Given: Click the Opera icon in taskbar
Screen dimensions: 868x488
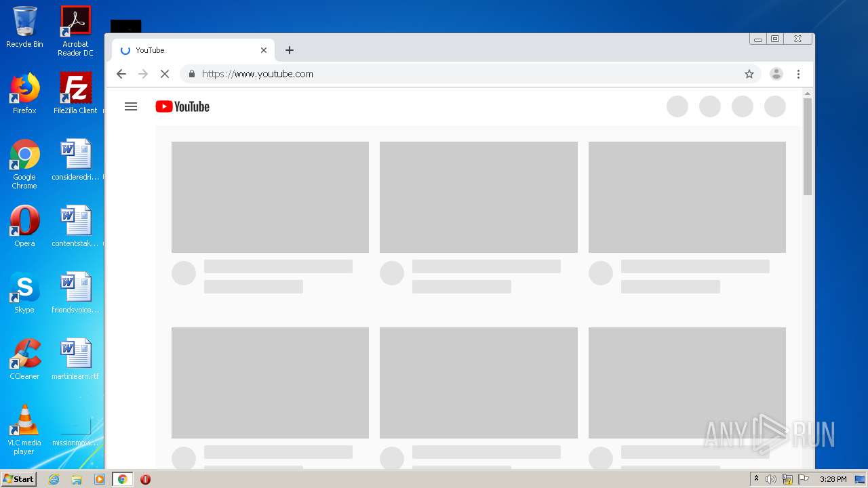Looking at the screenshot, I should point(145,479).
